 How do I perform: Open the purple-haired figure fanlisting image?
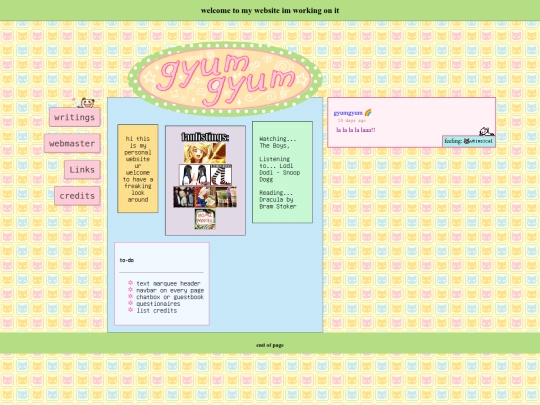pyautogui.click(x=226, y=197)
